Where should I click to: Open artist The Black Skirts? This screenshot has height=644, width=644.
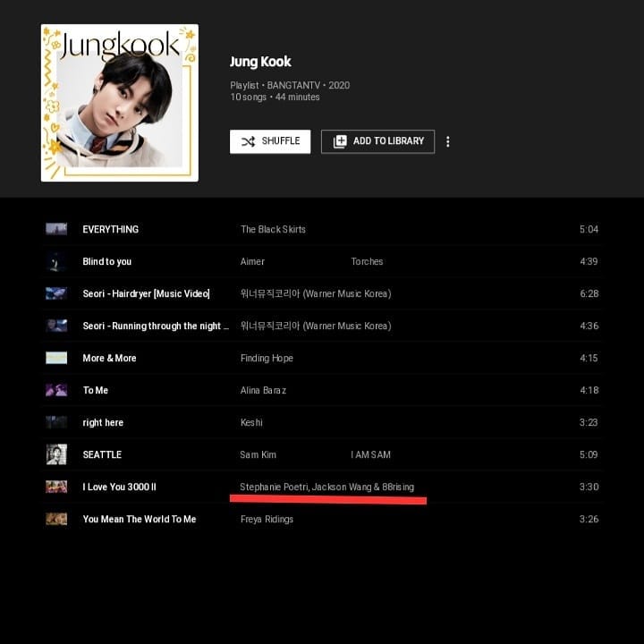273,229
